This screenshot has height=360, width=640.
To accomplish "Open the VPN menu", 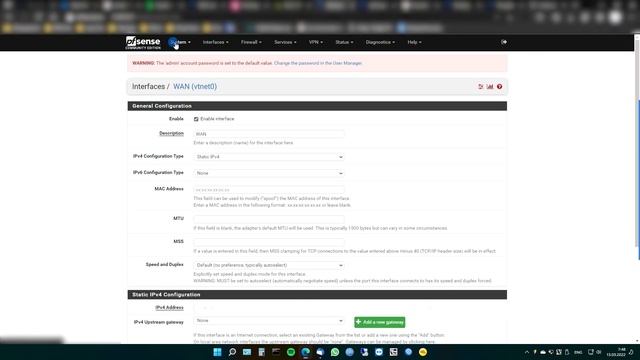I will pos(316,42).
